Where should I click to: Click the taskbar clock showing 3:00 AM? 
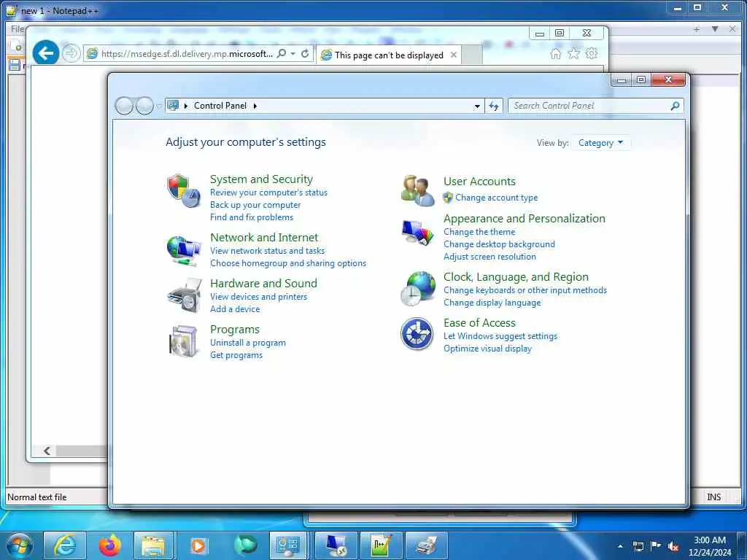coord(710,546)
